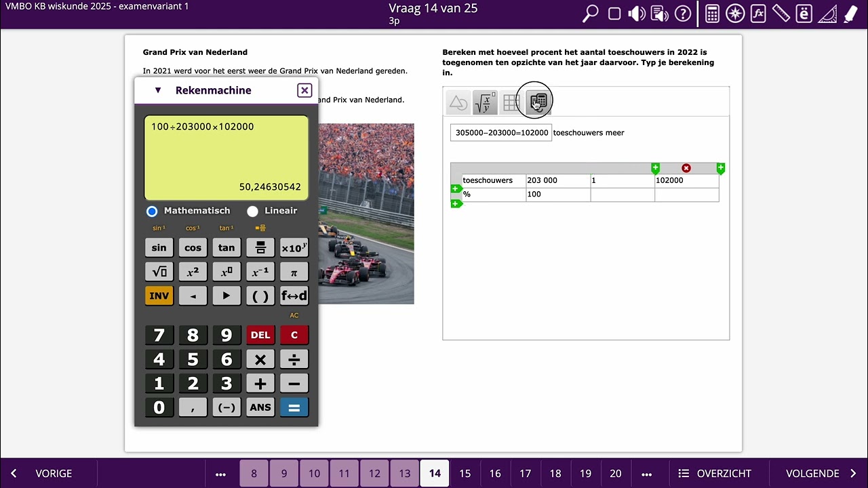The width and height of the screenshot is (868, 488).
Task: Click the paste calculator result icon in editor
Action: point(538,102)
